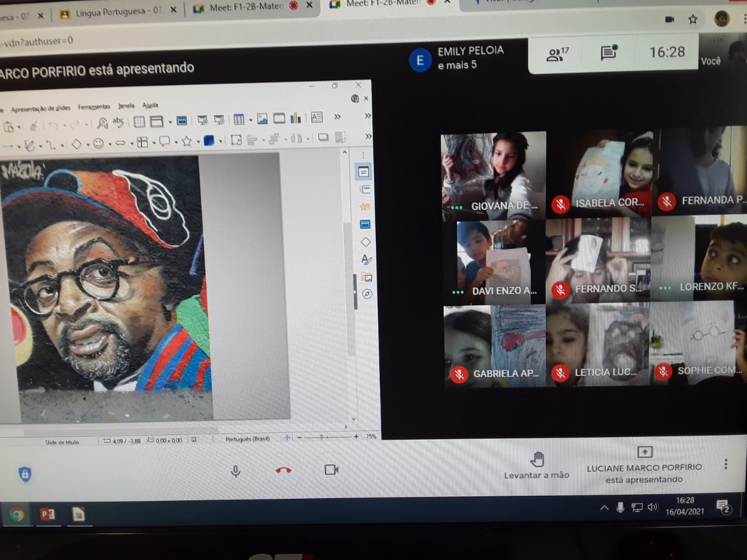747x560 pixels.
Task: Toggle the camera in the Meet bar
Action: [x=331, y=470]
